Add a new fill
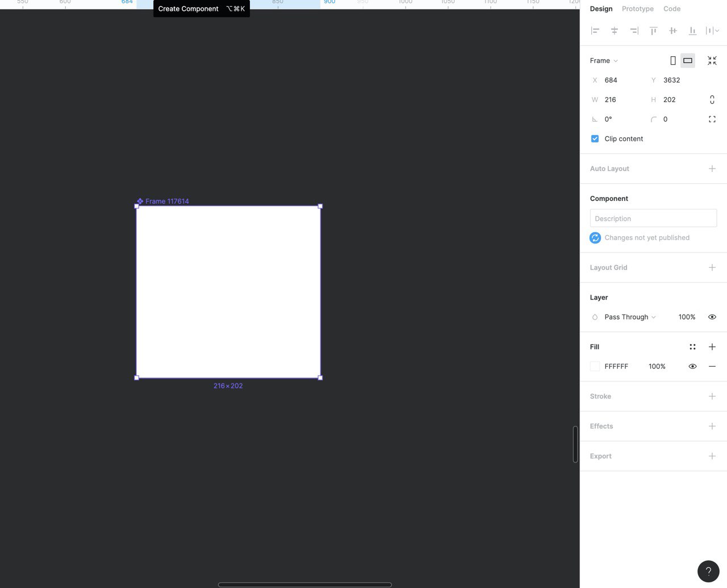The image size is (727, 588). 712,347
